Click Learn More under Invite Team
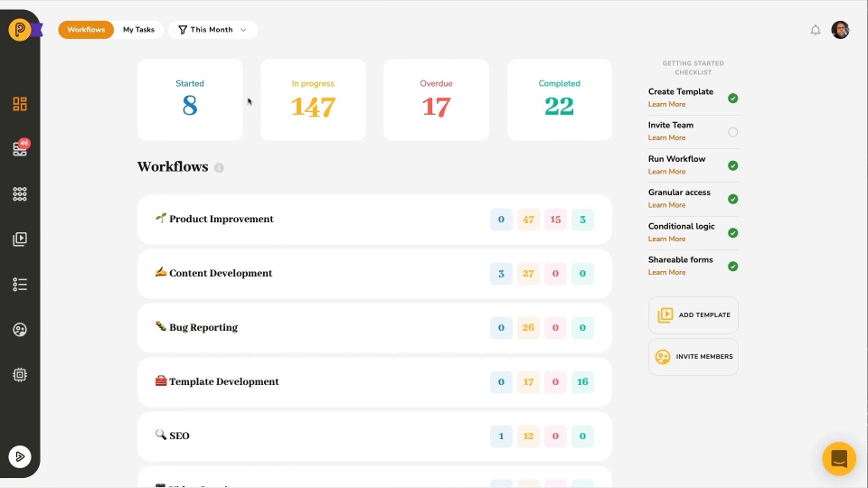This screenshot has width=868, height=488. 666,137
